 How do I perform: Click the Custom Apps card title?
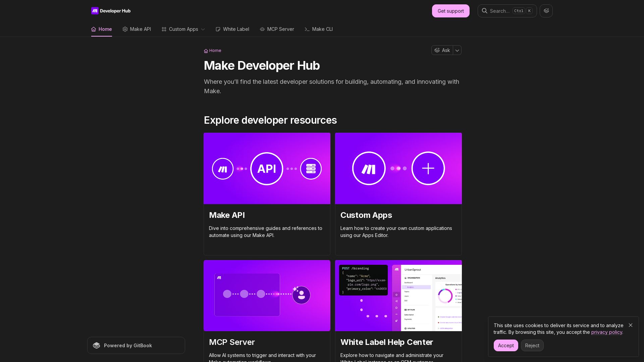pos(366,215)
